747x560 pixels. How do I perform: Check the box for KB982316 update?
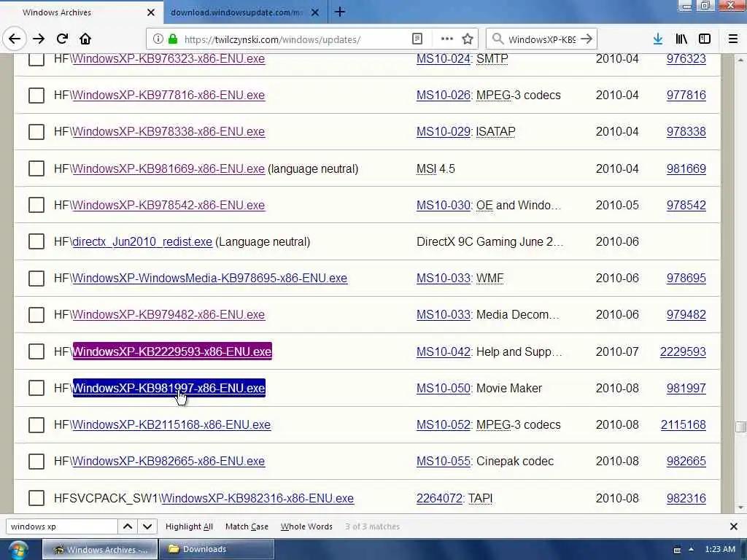[x=36, y=498]
